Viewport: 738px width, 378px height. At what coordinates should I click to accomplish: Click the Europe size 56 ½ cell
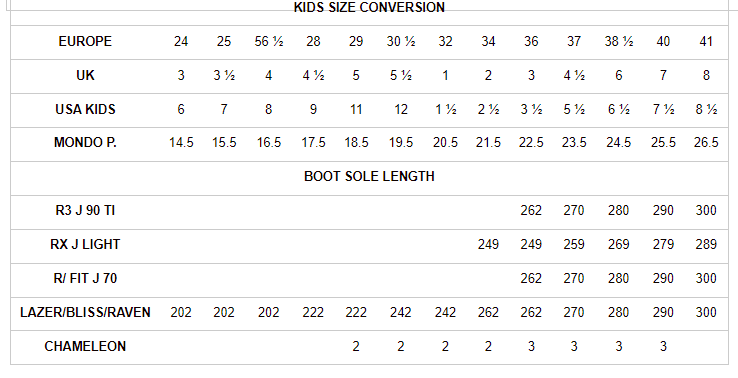pos(269,41)
